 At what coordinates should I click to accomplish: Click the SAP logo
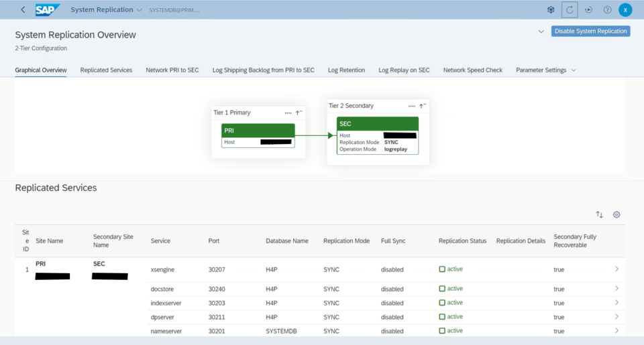tap(48, 10)
